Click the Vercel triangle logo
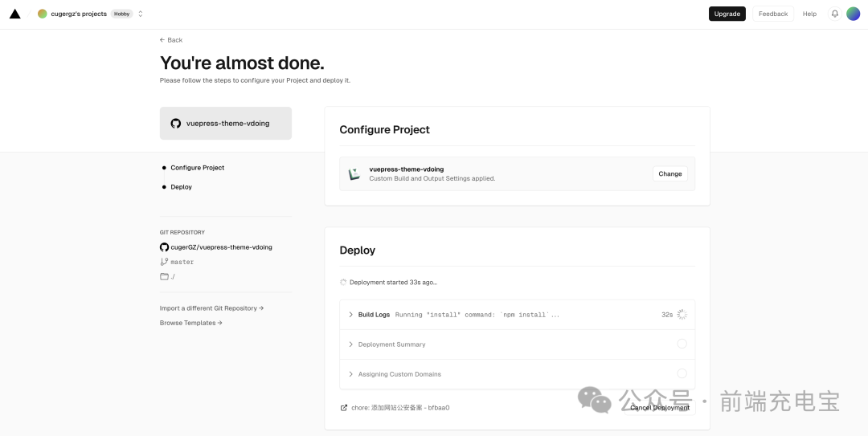868x436 pixels. coord(15,14)
